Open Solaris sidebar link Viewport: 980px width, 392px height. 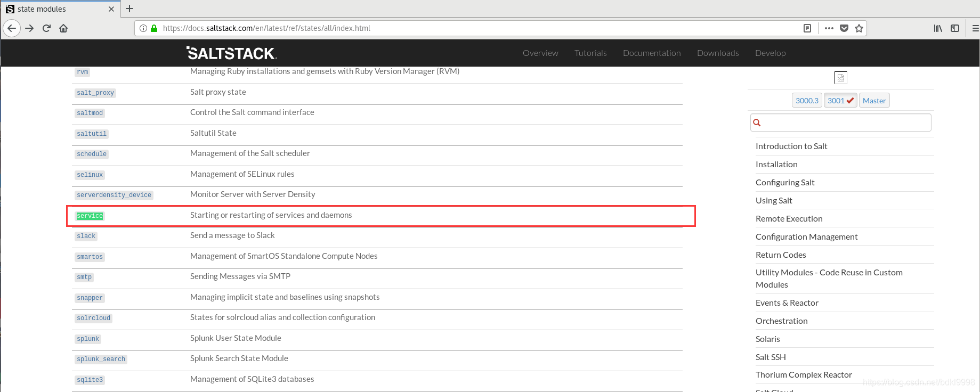click(x=767, y=339)
